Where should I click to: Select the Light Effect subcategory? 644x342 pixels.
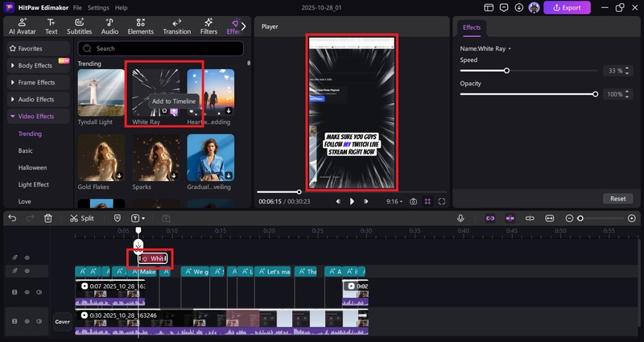(x=33, y=184)
